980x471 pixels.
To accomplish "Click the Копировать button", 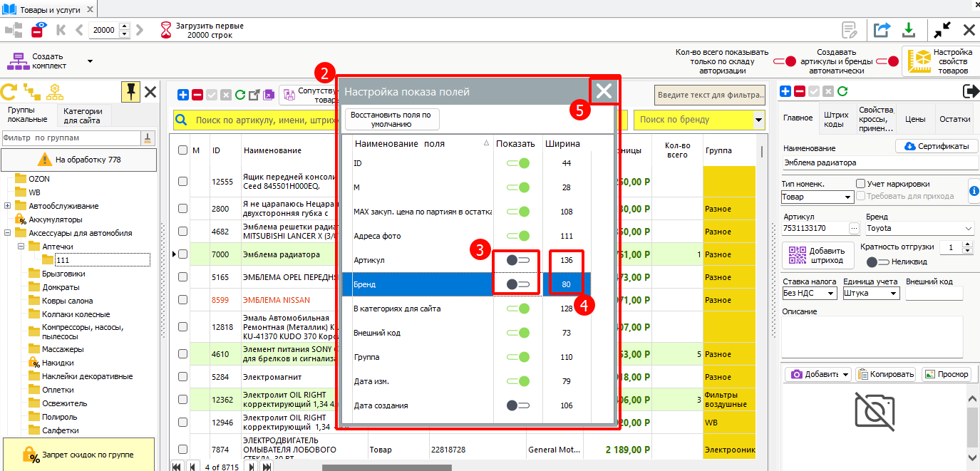I will (x=885, y=374).
